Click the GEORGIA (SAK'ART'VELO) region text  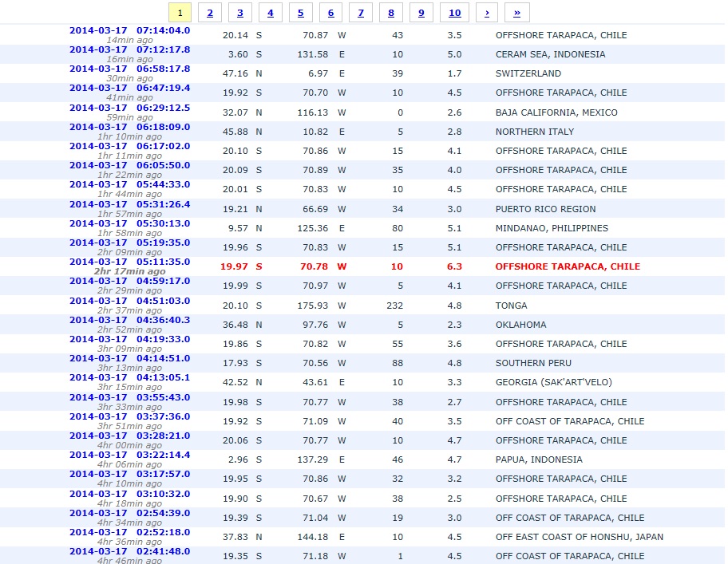click(553, 383)
